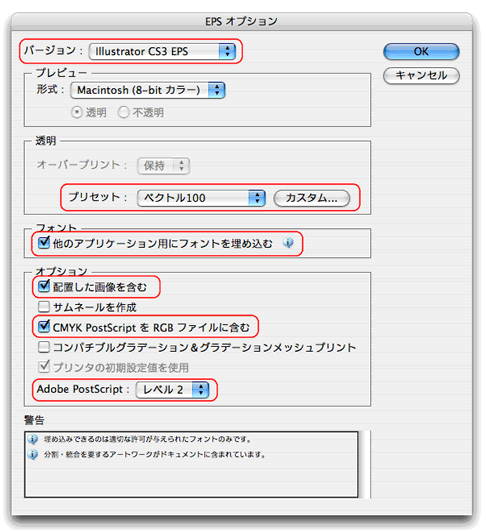This screenshot has width=486, height=531.
Task: Open the カスタム... preset settings button
Action: 312,198
